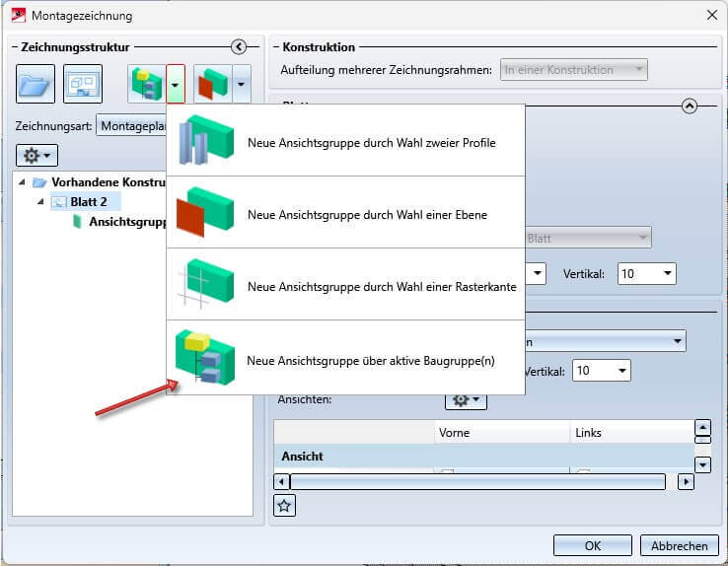Screen dimensions: 728x566
Task: Select Blatt 2 in the tree
Action: [88, 202]
